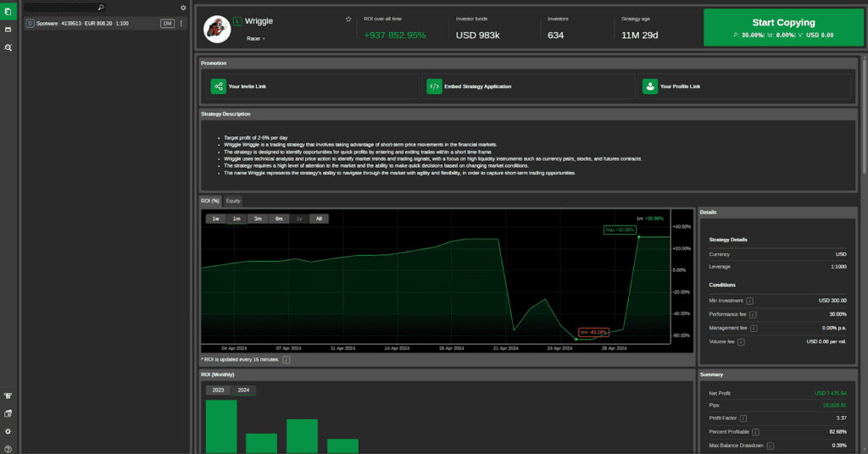Click info icon beside Management fee
868x454 pixels.
(754, 329)
